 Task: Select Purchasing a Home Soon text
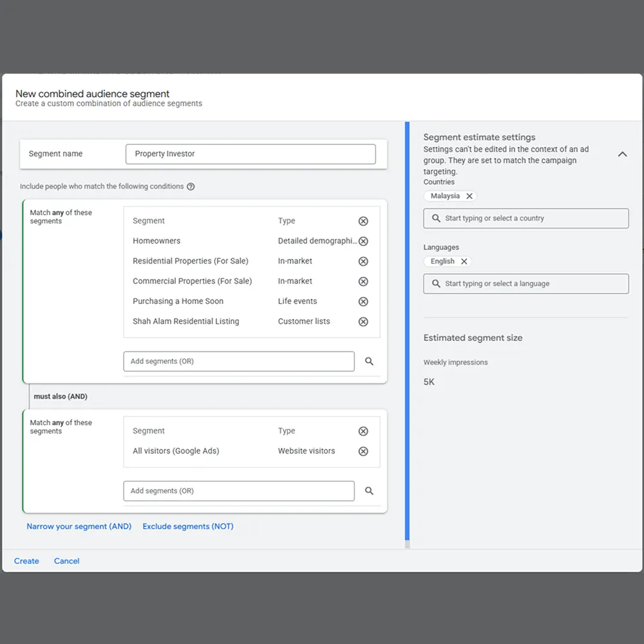click(x=178, y=301)
